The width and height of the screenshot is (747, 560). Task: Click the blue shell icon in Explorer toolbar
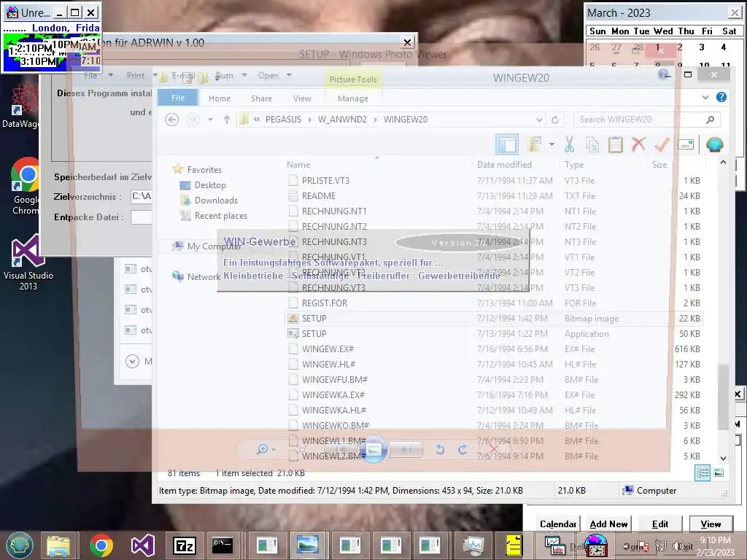pyautogui.click(x=714, y=144)
